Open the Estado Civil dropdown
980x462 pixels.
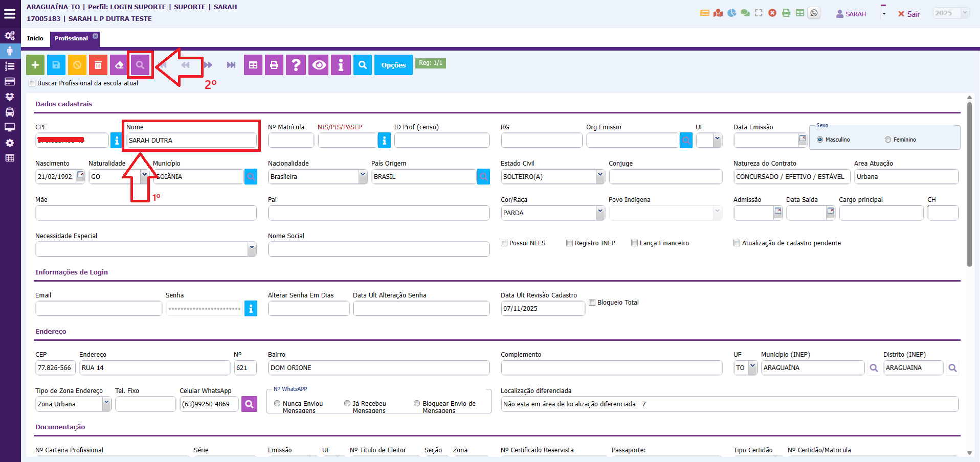coord(599,176)
